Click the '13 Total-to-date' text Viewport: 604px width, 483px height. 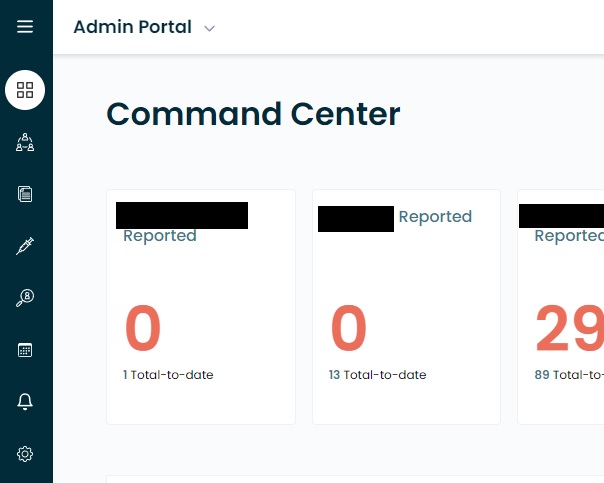coord(377,375)
